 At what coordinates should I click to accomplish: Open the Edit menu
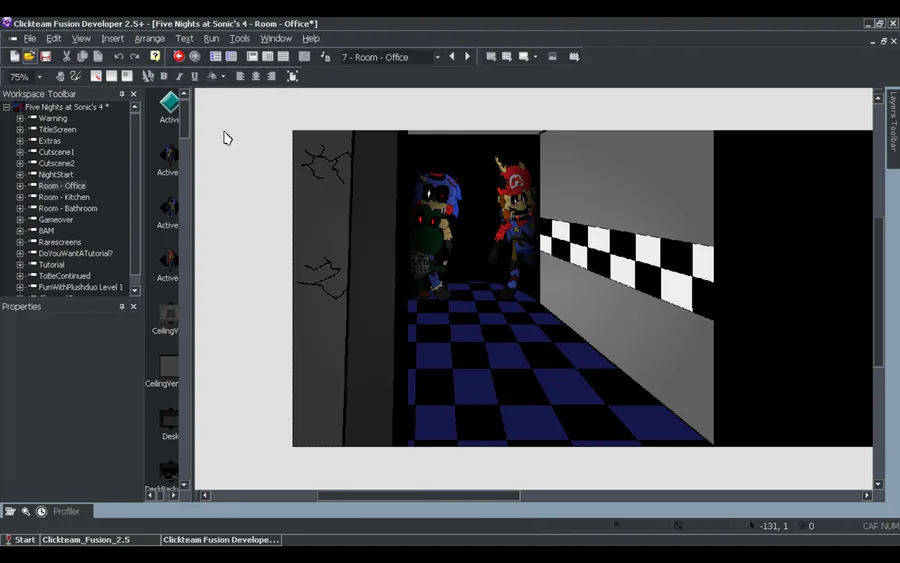coord(53,38)
